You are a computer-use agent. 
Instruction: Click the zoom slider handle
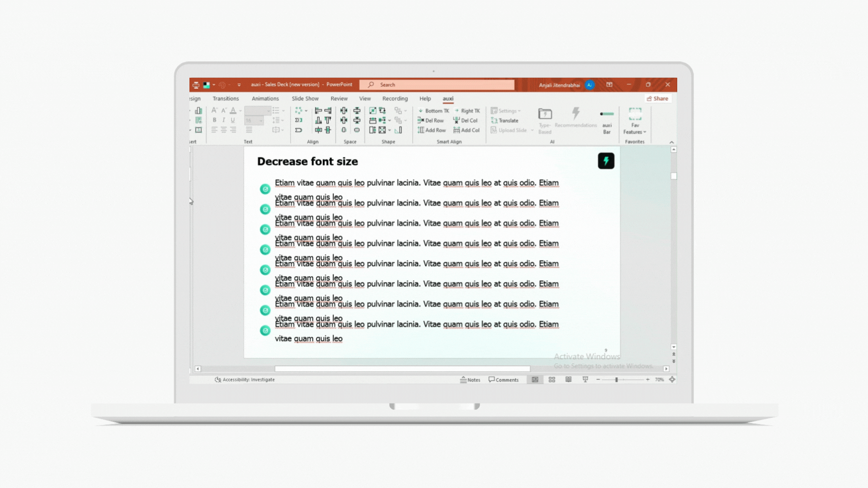click(x=616, y=380)
